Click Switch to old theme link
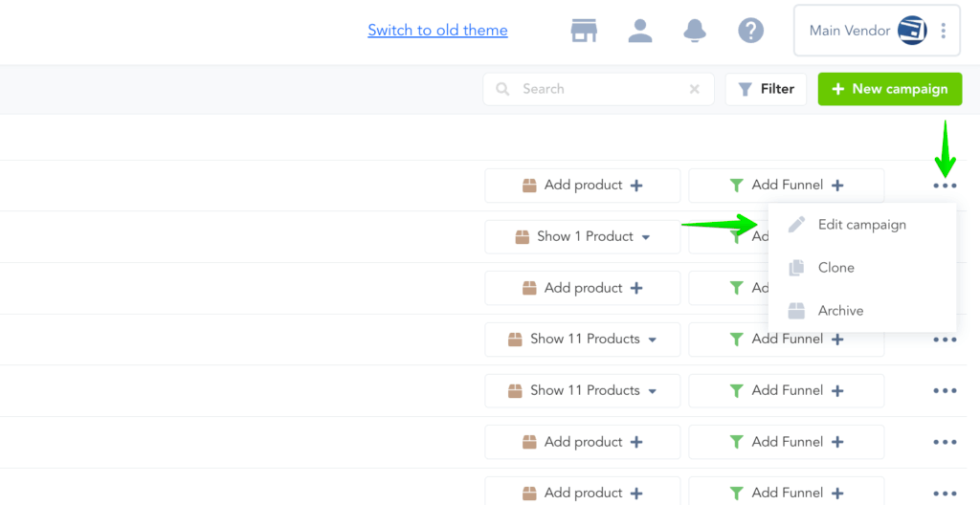This screenshot has width=980, height=505. pyautogui.click(x=437, y=31)
